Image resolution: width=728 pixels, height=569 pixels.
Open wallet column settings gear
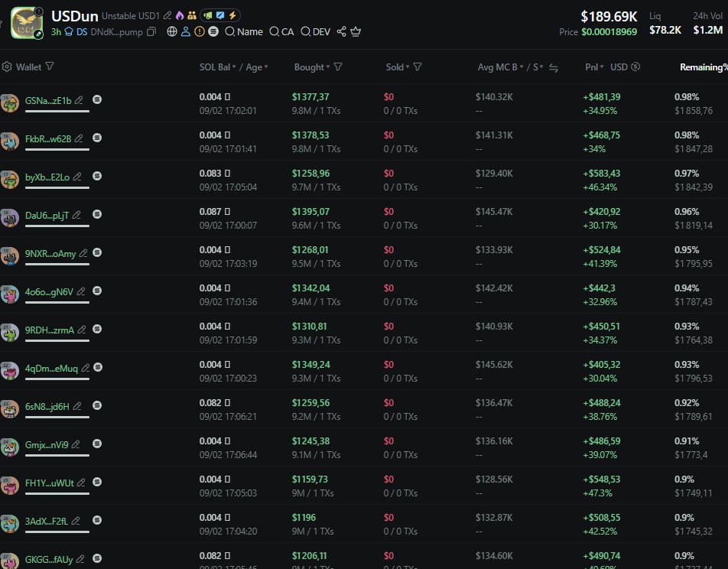7,67
